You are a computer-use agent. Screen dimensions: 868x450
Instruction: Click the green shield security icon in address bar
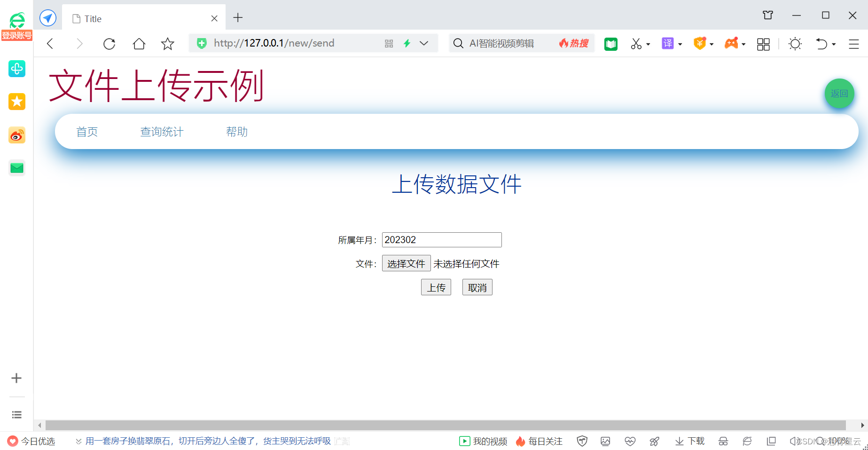(202, 43)
